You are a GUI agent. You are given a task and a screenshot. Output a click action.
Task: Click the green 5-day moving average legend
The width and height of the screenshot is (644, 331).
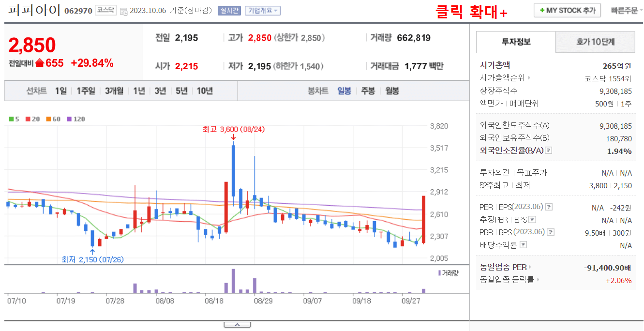[x=14, y=119]
